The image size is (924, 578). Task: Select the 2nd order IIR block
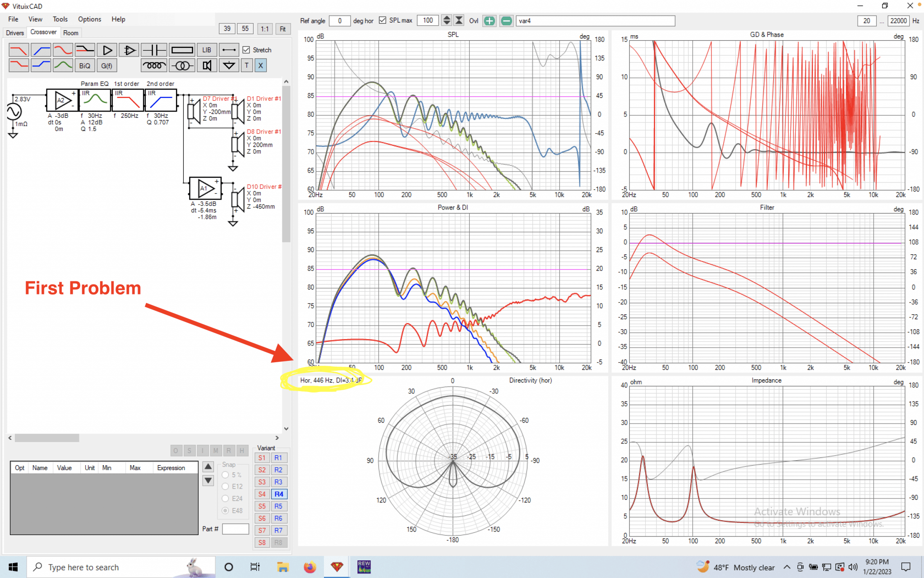tap(161, 100)
